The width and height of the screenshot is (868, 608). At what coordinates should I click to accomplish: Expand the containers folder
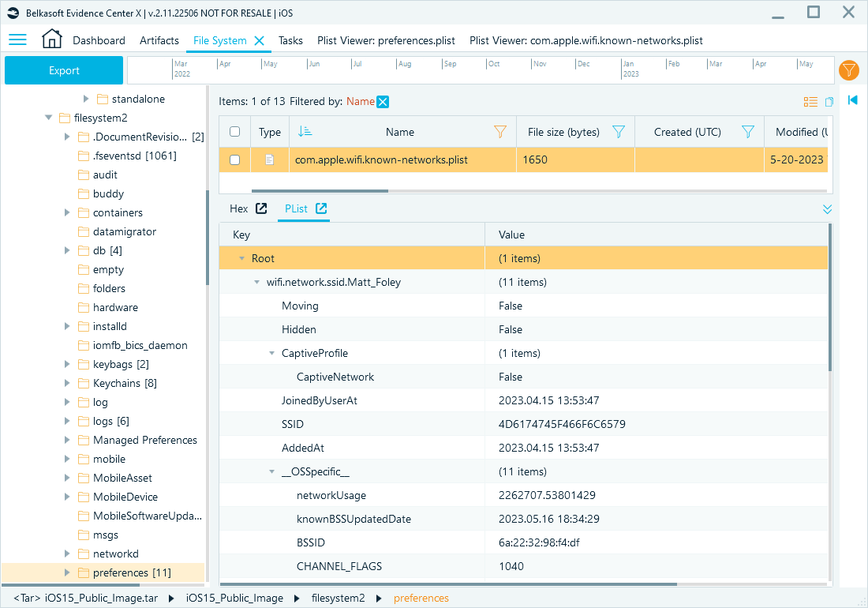click(x=67, y=212)
